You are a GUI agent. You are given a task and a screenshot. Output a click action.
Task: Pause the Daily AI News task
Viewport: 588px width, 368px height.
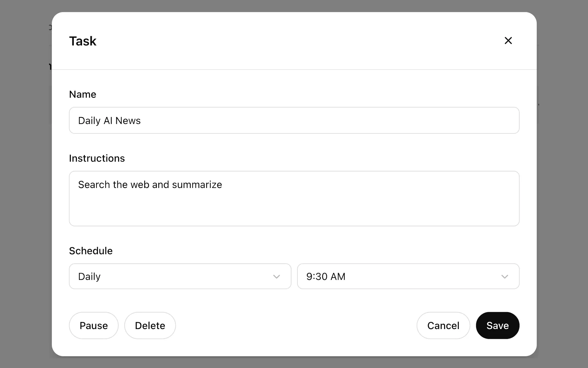pos(93,325)
